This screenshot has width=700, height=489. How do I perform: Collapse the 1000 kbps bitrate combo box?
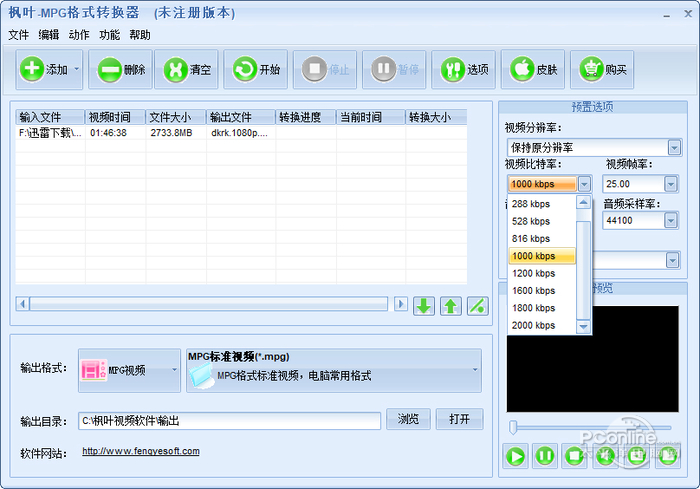(x=584, y=184)
